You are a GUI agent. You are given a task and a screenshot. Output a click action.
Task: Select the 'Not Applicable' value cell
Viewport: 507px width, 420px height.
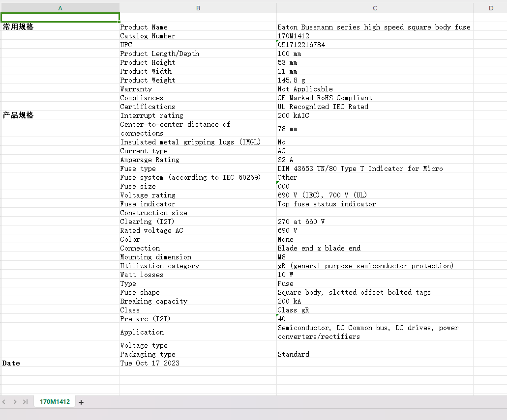pos(375,88)
